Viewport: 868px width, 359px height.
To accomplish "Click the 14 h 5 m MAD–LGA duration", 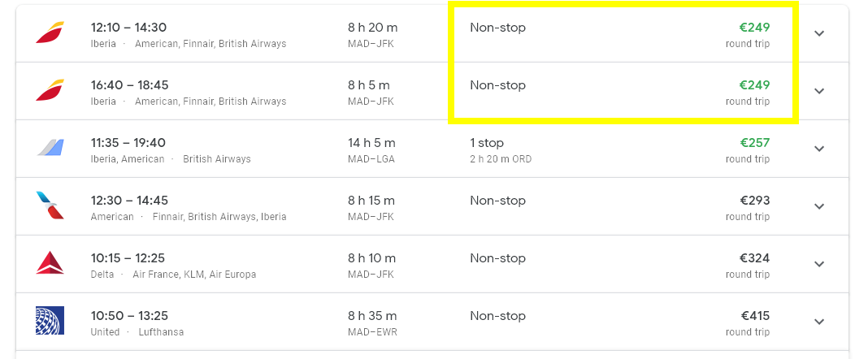I will point(371,150).
